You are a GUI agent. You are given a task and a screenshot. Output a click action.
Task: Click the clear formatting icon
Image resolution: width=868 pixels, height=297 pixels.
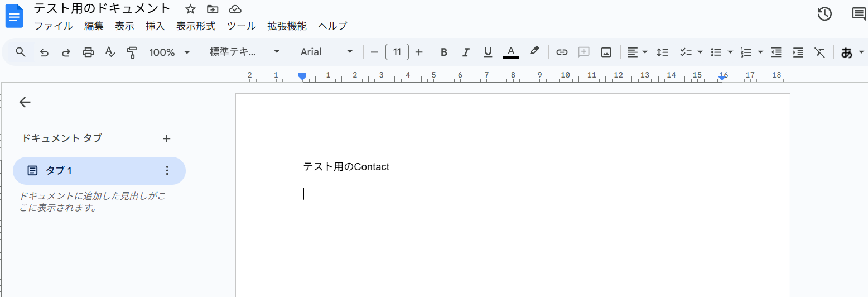819,52
